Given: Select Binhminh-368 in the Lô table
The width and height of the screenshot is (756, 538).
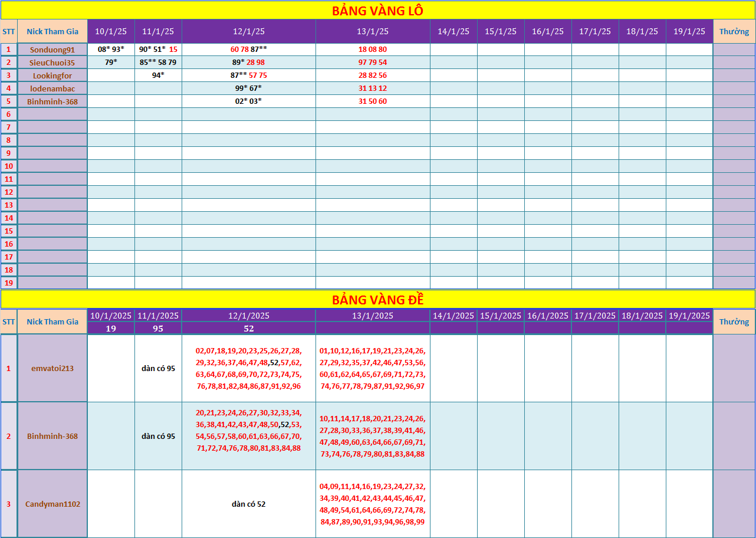Looking at the screenshot, I should (52, 101).
